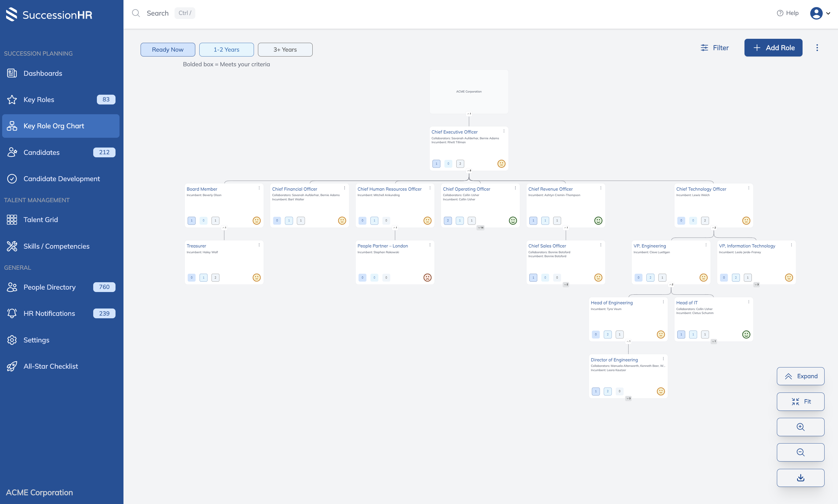Disable the 1-2 Years filter
The height and width of the screenshot is (504, 838).
(226, 49)
